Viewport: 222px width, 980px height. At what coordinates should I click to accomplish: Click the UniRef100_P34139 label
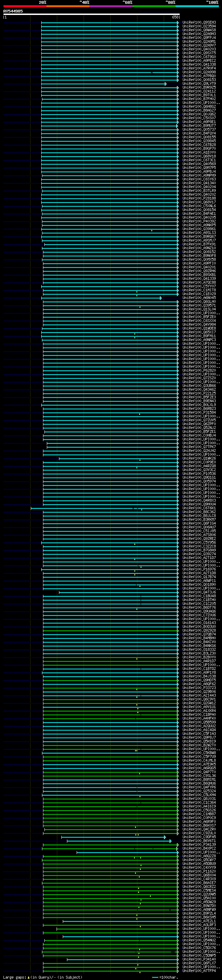click(x=199, y=844)
